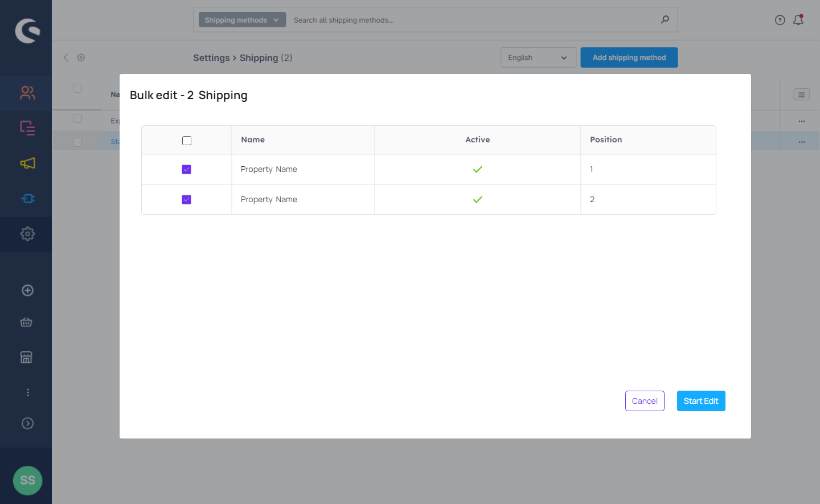Click the active checkmark in position 2 row

point(478,199)
